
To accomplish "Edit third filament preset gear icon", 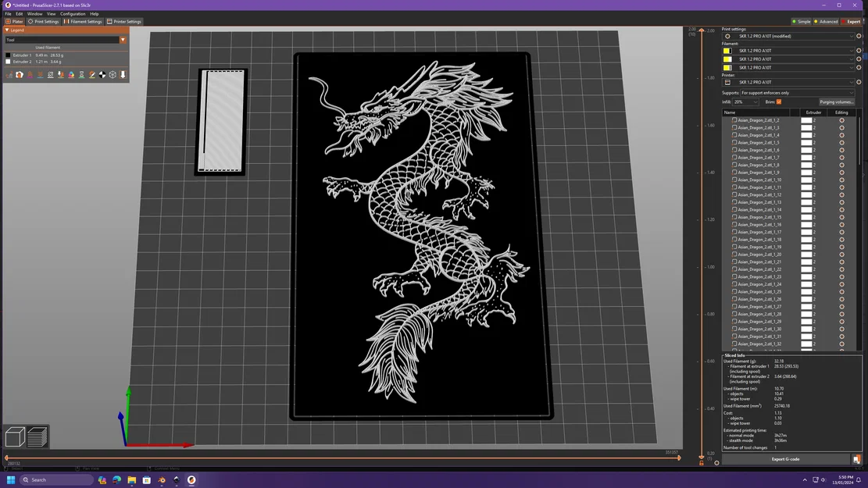I will [859, 67].
